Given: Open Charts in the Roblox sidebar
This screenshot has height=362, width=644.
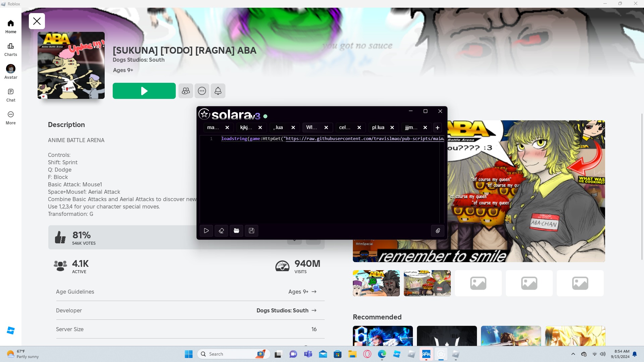Looking at the screenshot, I should tap(11, 49).
